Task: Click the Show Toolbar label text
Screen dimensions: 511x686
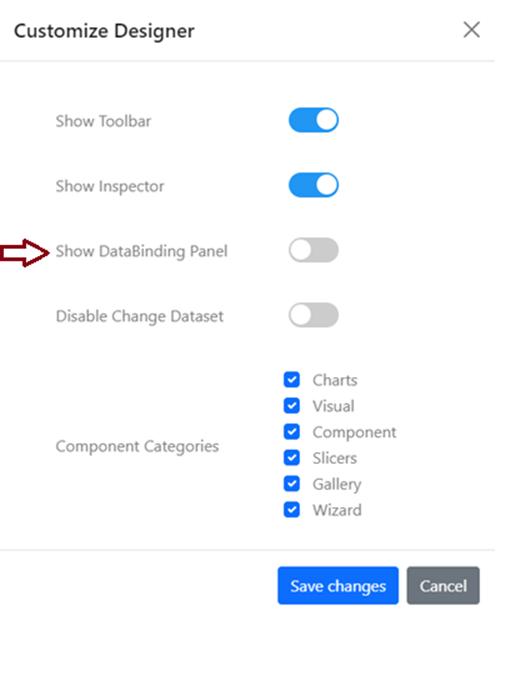Action: click(103, 121)
